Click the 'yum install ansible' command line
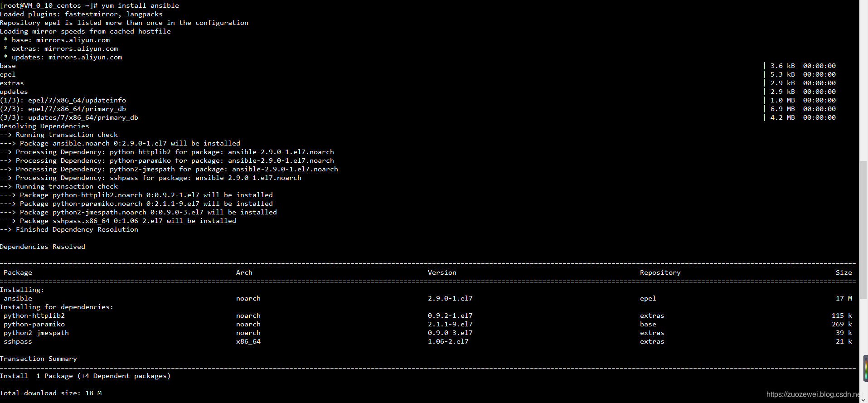Image resolution: width=868 pixels, height=403 pixels. pyautogui.click(x=89, y=5)
